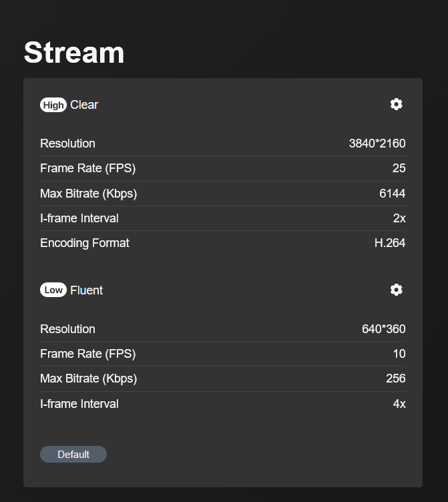The width and height of the screenshot is (448, 502).
Task: Click the 256 max bitrate value
Action: point(395,379)
